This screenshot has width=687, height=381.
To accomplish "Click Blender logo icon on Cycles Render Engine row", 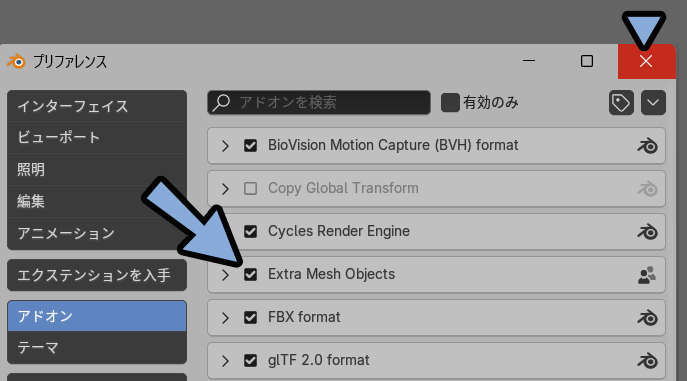I will click(x=647, y=232).
